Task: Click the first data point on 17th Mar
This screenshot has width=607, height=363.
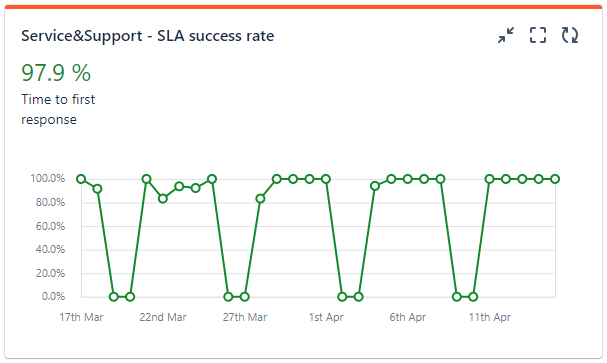Action: (x=81, y=179)
